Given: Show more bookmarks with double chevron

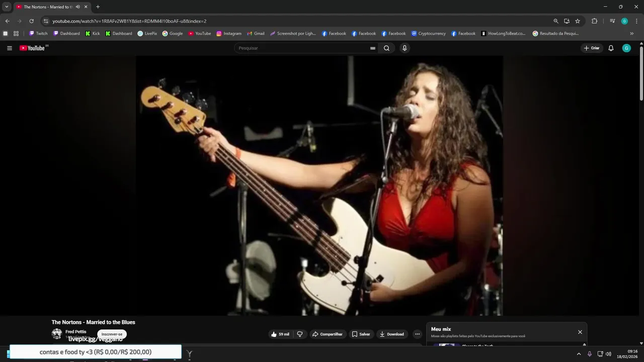Looking at the screenshot, I should [632, 34].
